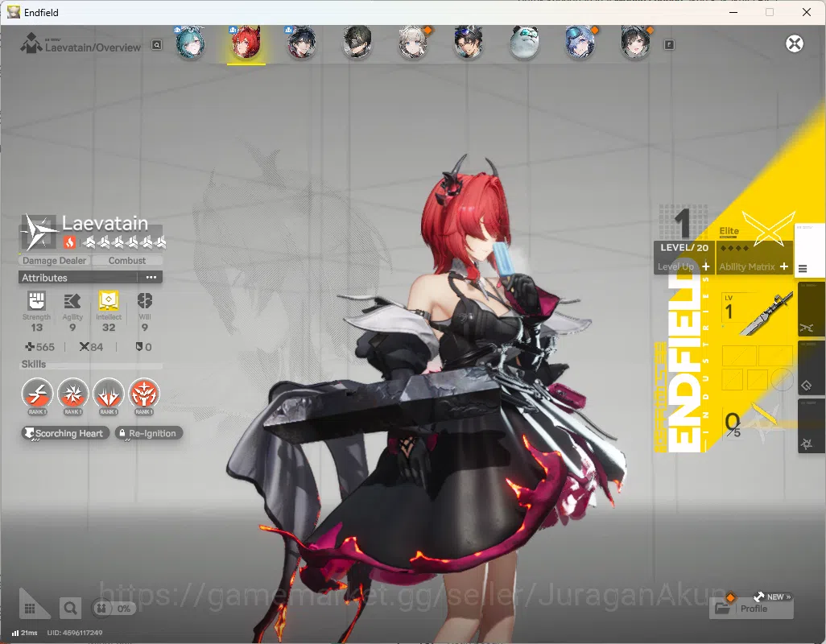Click the Will attribute icon
The image size is (826, 644).
(145, 301)
